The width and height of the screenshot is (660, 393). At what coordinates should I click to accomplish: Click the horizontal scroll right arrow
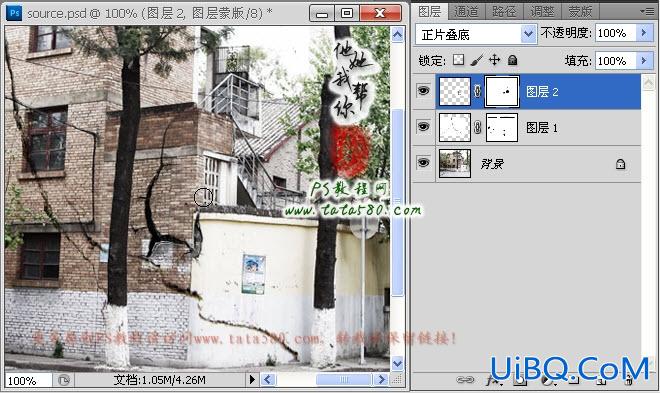click(381, 380)
